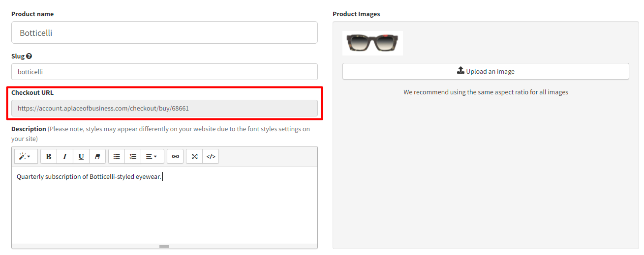Toggle bold formatting in description editor
The image size is (644, 255).
pos(49,156)
